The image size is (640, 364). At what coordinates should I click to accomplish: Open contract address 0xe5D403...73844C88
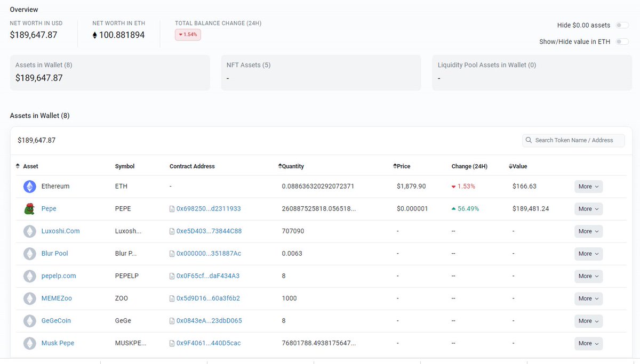(x=209, y=231)
